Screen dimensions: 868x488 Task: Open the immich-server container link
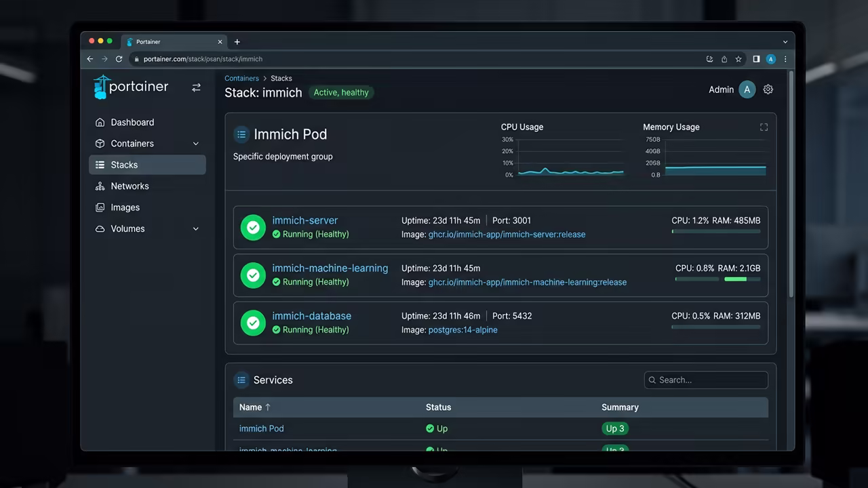click(x=304, y=220)
